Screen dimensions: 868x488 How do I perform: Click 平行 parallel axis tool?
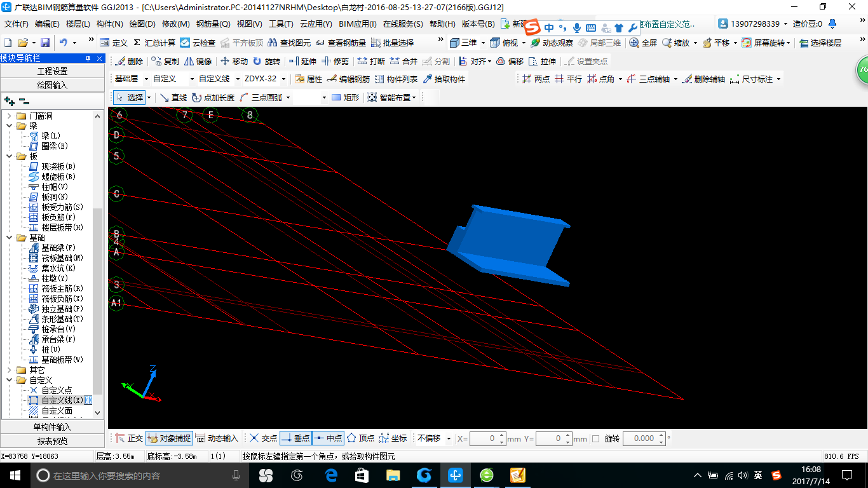point(568,79)
